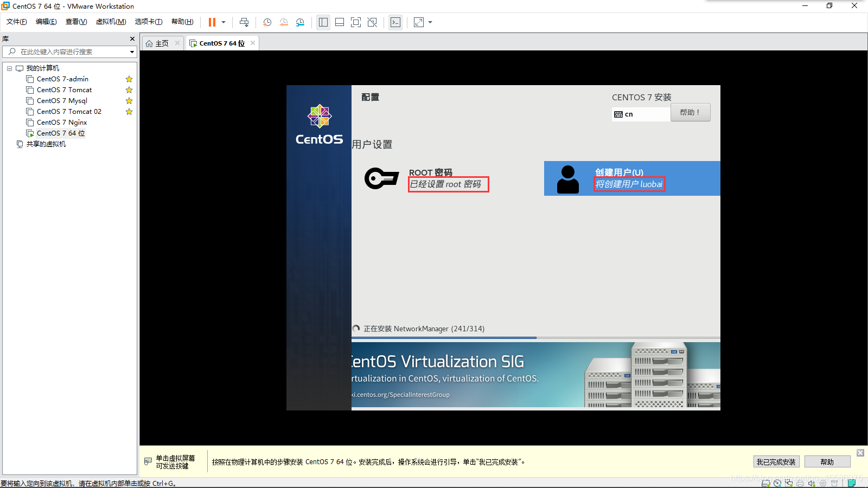Click the CentOS Virtualization SIG banner
This screenshot has height=488, width=868.
tap(536, 375)
